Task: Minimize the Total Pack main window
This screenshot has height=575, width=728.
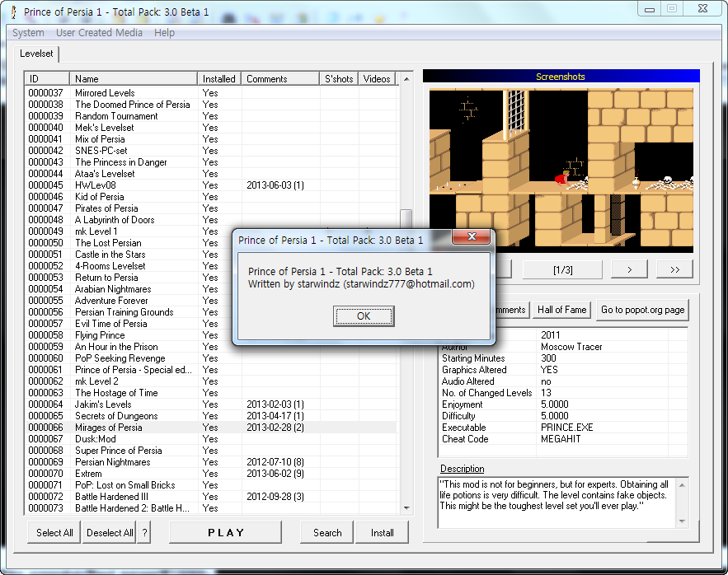Action: pos(650,9)
